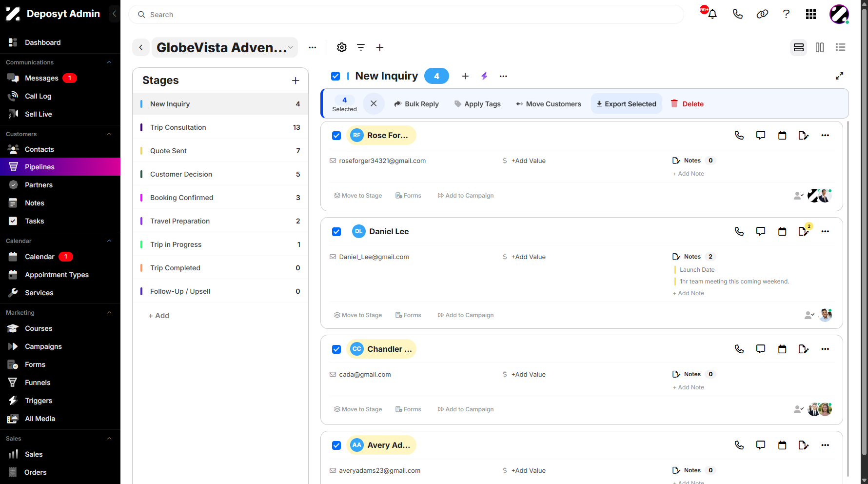Collapse the sidebar with the chevron
868x484 pixels.
coord(114,14)
